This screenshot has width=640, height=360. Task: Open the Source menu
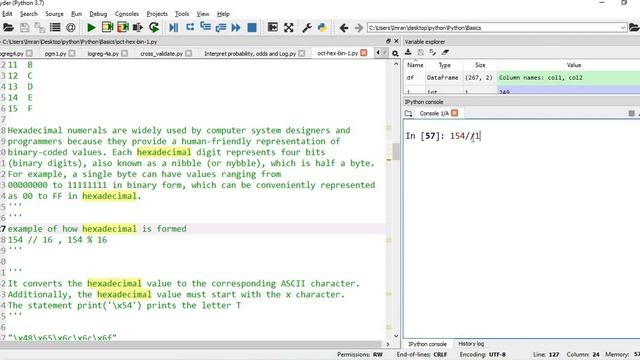[54, 14]
